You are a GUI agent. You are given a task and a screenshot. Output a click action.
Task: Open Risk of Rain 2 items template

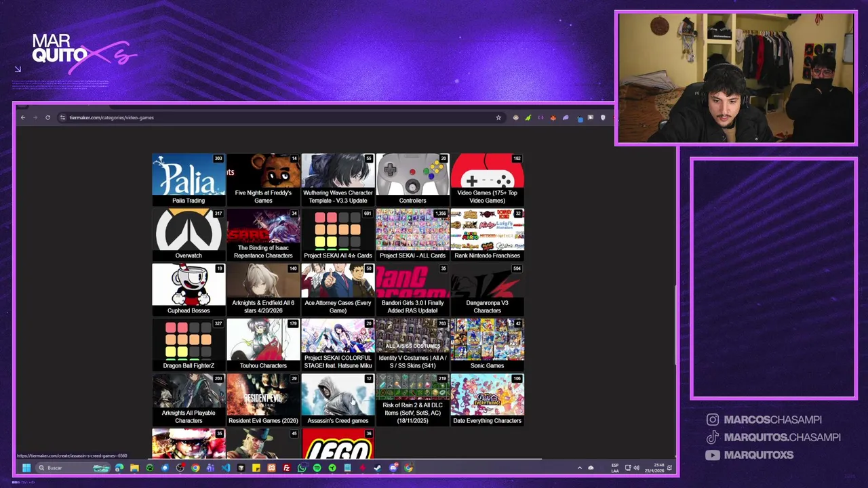point(412,399)
